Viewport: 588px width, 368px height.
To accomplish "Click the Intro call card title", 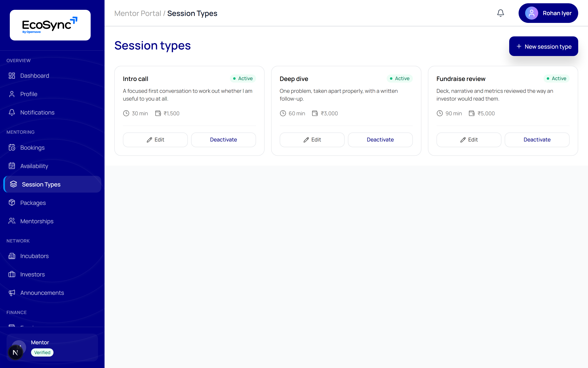I will coord(135,79).
